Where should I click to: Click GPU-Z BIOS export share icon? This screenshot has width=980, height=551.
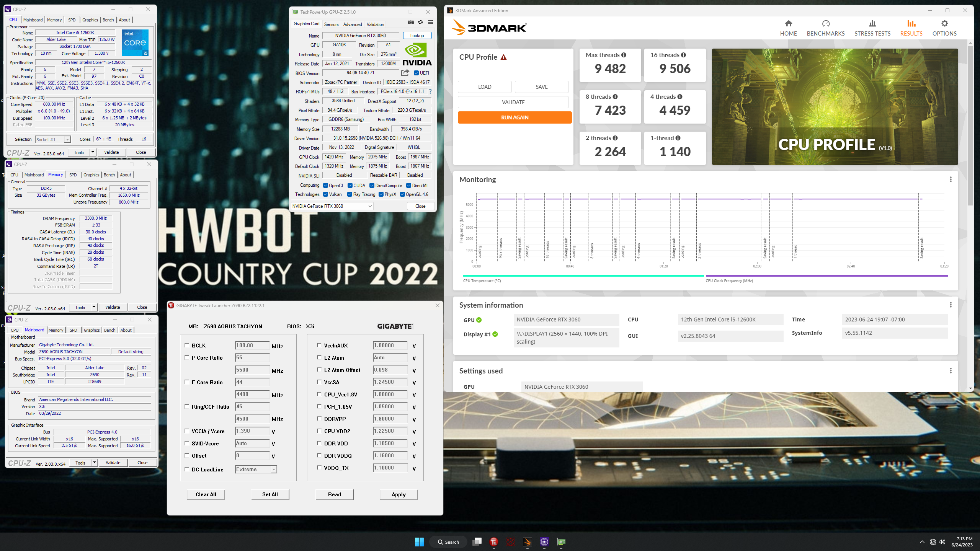point(405,73)
